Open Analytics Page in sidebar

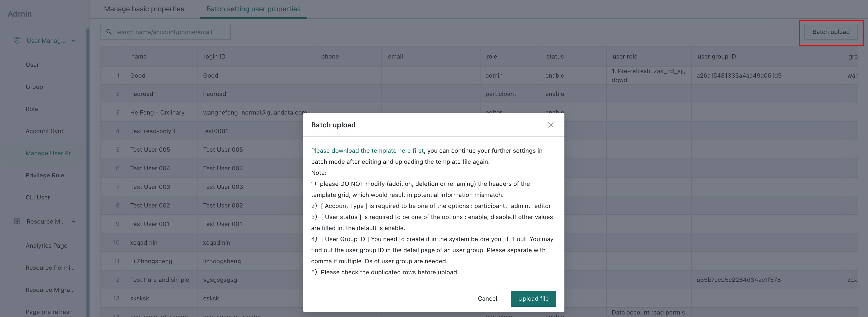point(46,246)
